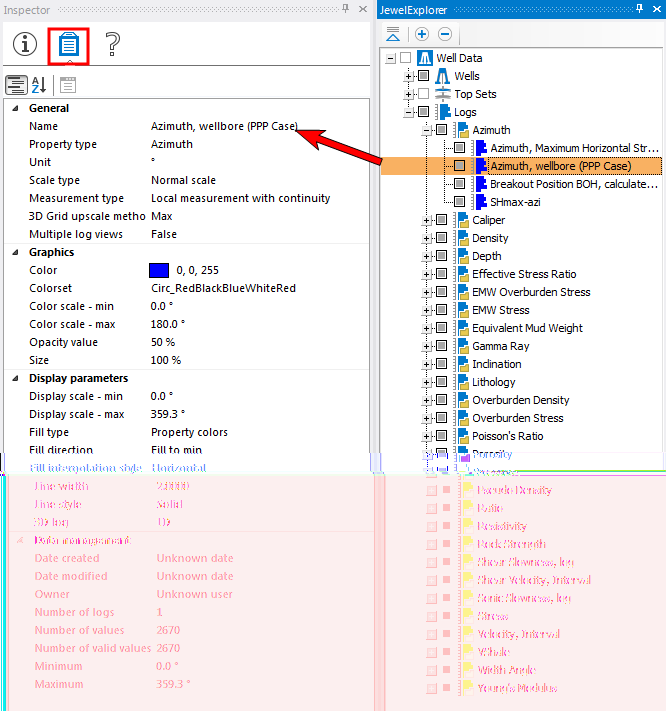Toggle checkbox for SHmax-azi log
The width and height of the screenshot is (666, 711).
tap(459, 202)
